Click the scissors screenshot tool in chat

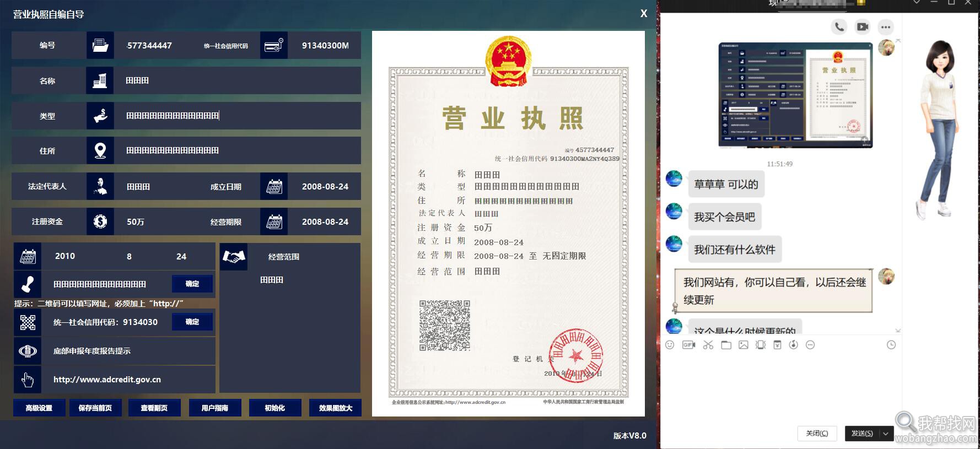tap(708, 345)
